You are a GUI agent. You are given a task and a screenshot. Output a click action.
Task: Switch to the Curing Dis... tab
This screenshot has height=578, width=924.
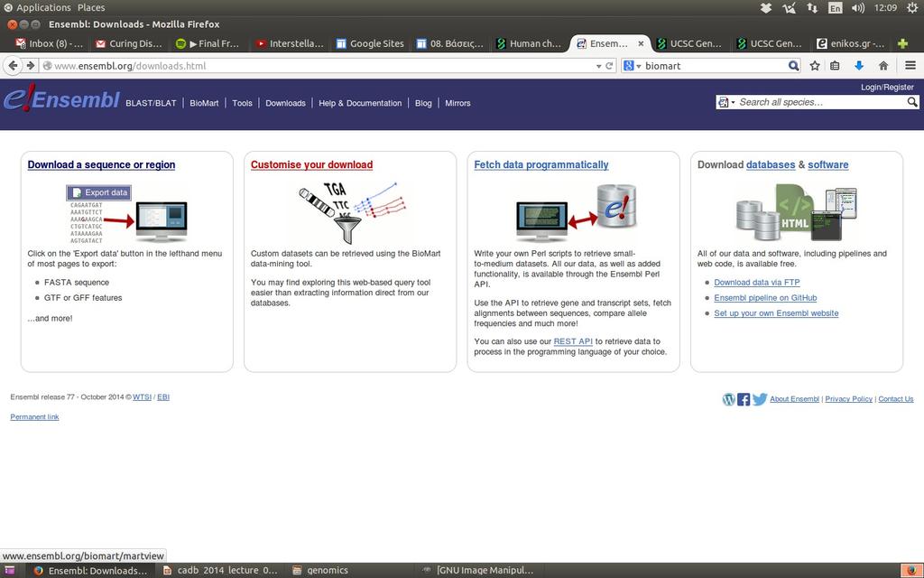point(128,43)
